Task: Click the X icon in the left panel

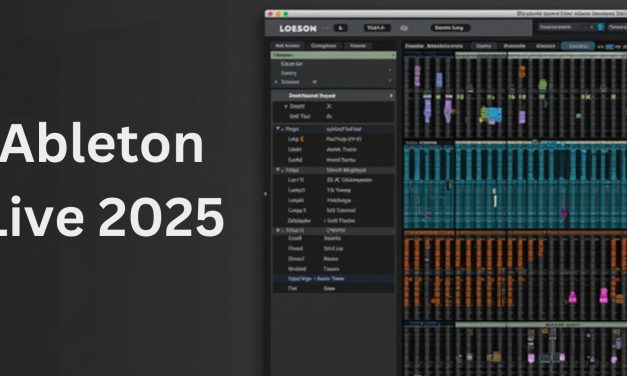Action: click(329, 106)
